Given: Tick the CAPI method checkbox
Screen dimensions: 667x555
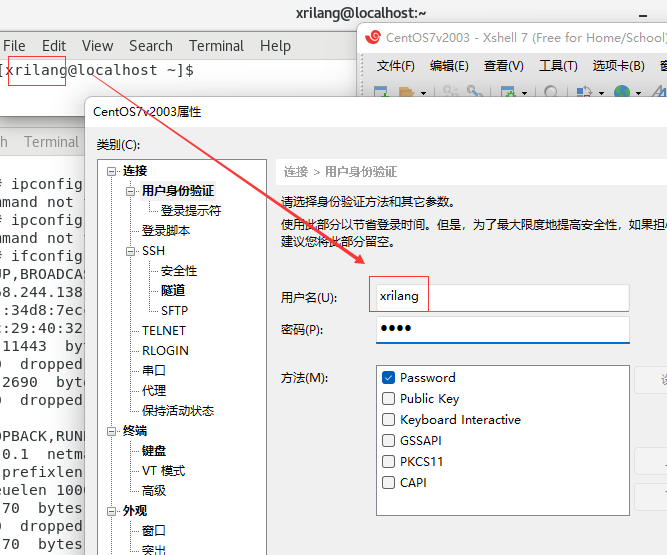Looking at the screenshot, I should click(x=388, y=483).
